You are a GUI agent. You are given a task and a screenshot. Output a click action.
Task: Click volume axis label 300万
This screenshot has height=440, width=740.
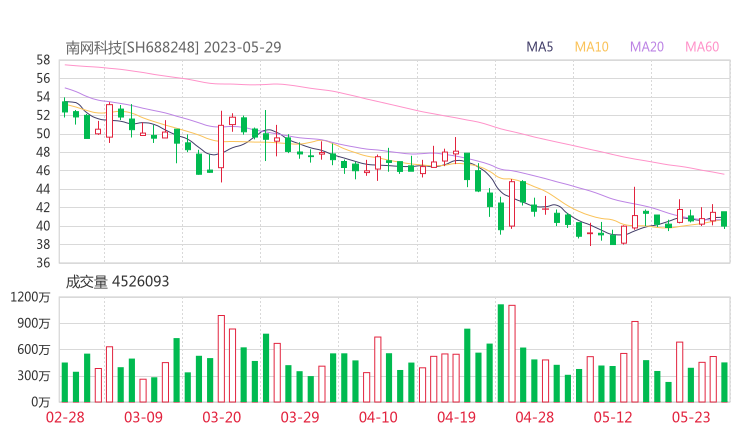pos(34,376)
